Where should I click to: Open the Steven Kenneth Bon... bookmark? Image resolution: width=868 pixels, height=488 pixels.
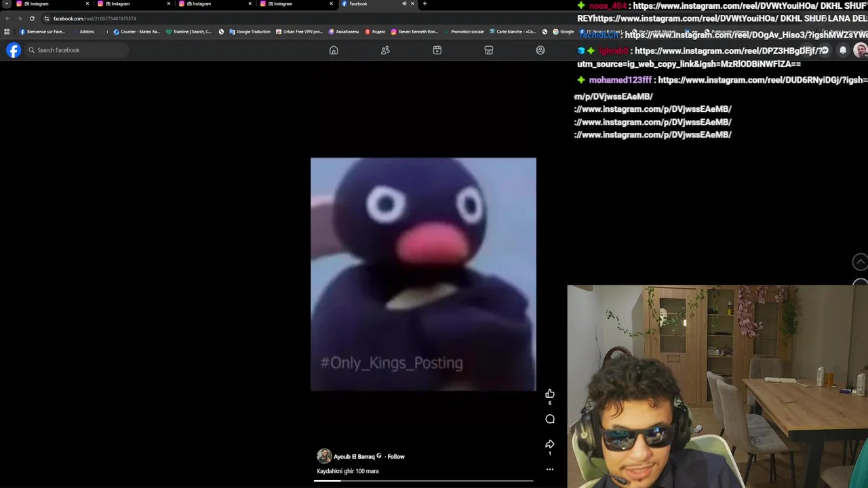click(x=414, y=32)
